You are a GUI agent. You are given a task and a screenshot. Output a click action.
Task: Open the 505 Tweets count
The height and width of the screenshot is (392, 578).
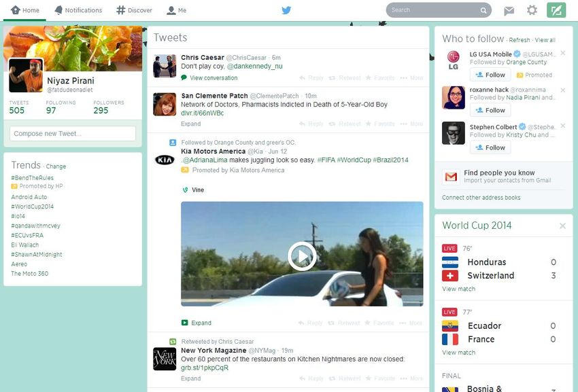pyautogui.click(x=18, y=107)
